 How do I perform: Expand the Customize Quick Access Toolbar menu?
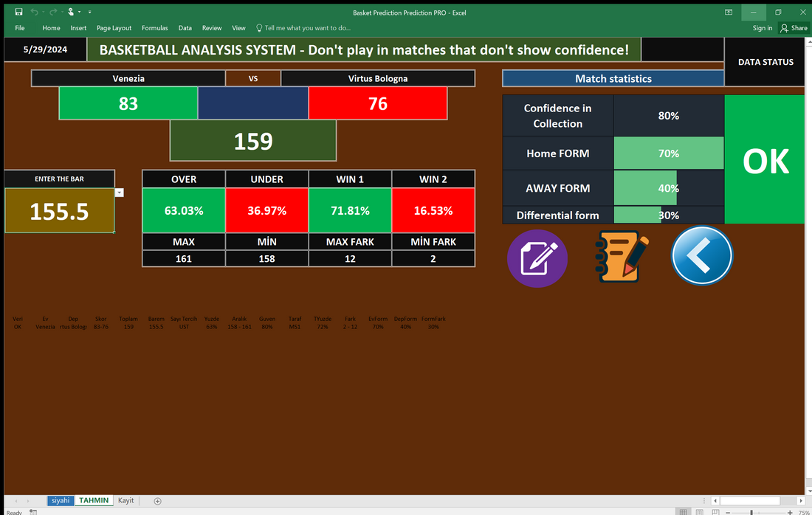89,13
